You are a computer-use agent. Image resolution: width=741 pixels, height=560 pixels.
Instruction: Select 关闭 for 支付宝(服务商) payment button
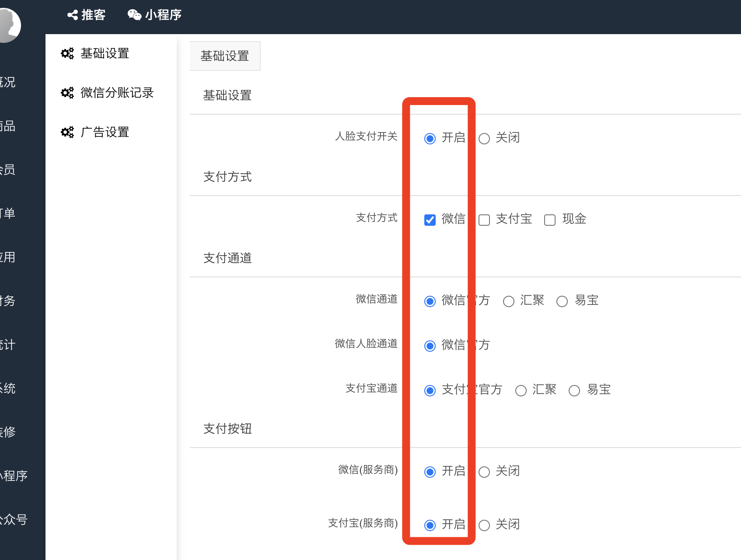484,525
